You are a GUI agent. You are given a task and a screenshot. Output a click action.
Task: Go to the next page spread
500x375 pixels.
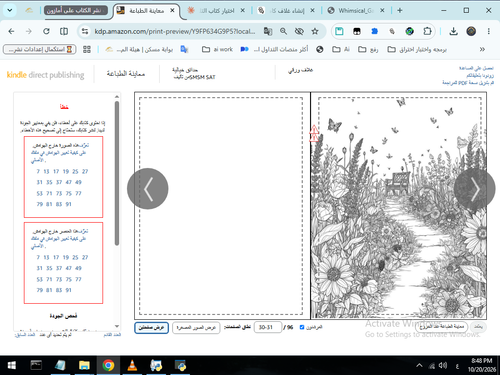coord(474,189)
